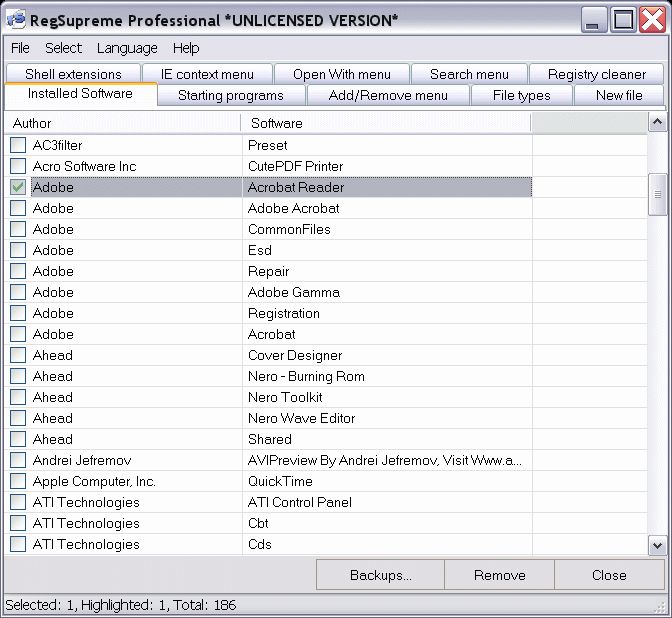Go to the Starting programs tab
This screenshot has height=618, width=672.
click(230, 95)
